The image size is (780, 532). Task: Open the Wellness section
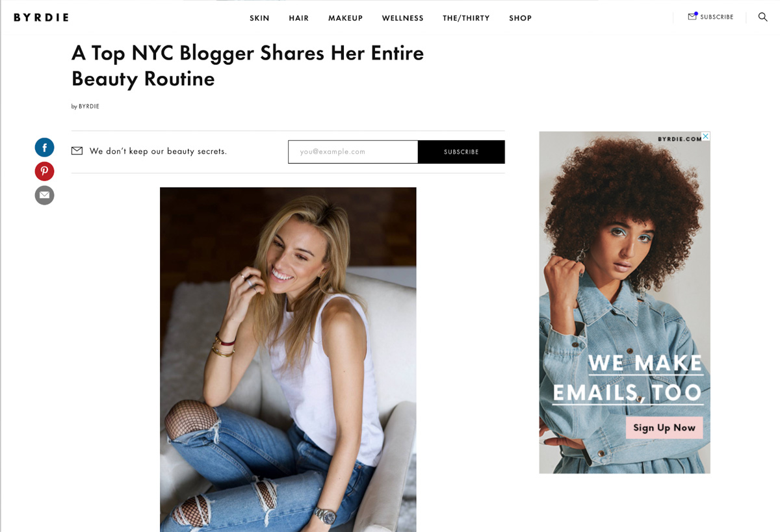pos(402,18)
